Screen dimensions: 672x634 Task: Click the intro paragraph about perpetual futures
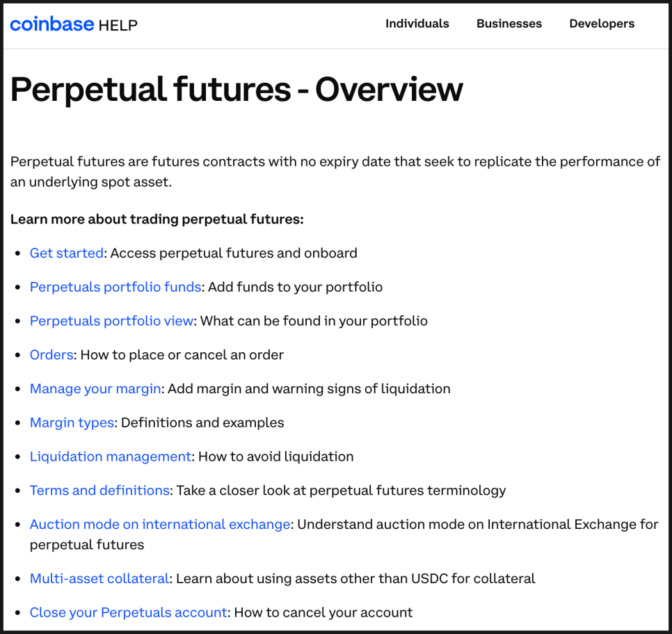[335, 171]
